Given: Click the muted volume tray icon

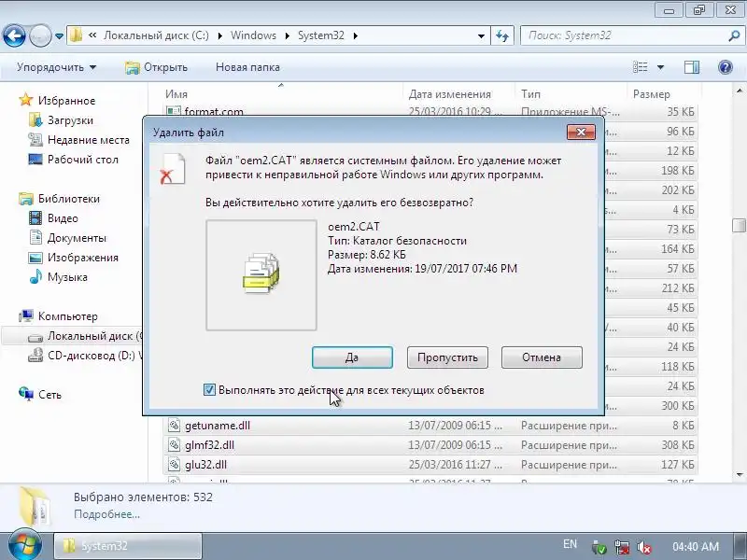Looking at the screenshot, I should pyautogui.click(x=644, y=547).
